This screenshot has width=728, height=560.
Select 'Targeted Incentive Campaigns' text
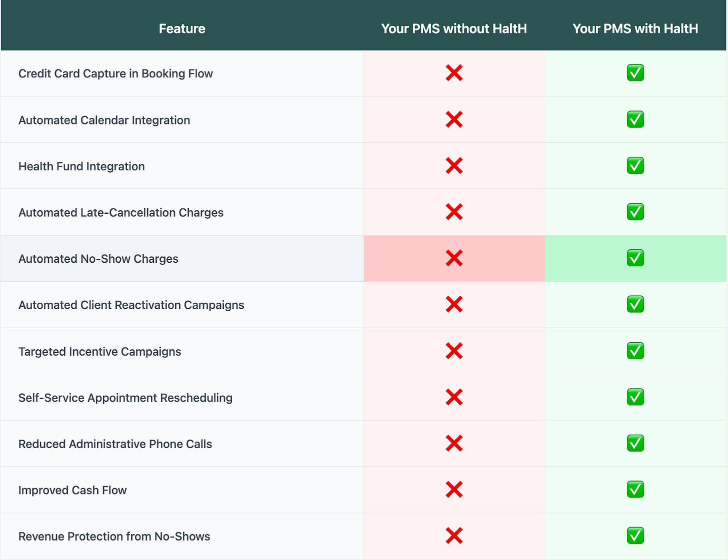click(100, 352)
